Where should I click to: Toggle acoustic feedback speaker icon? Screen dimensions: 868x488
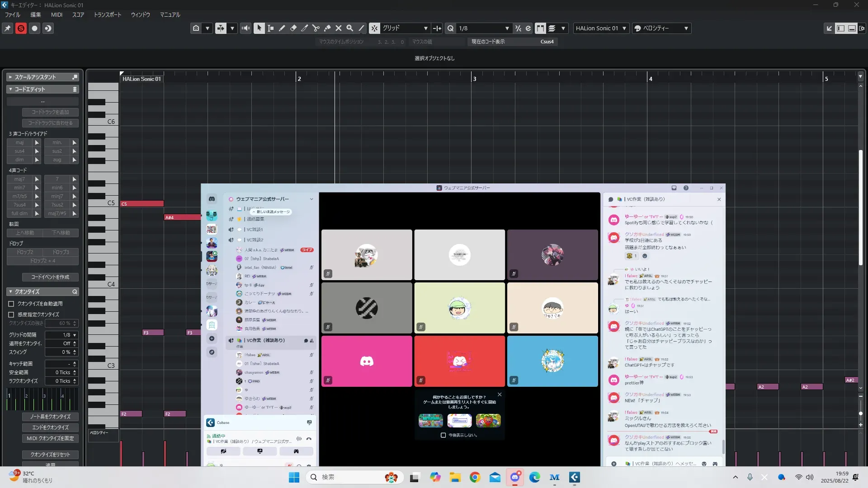coord(245,28)
